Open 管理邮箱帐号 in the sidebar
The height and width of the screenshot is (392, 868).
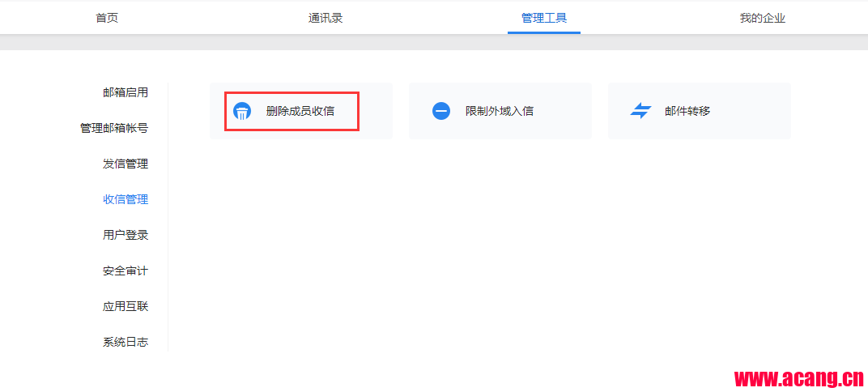point(115,129)
